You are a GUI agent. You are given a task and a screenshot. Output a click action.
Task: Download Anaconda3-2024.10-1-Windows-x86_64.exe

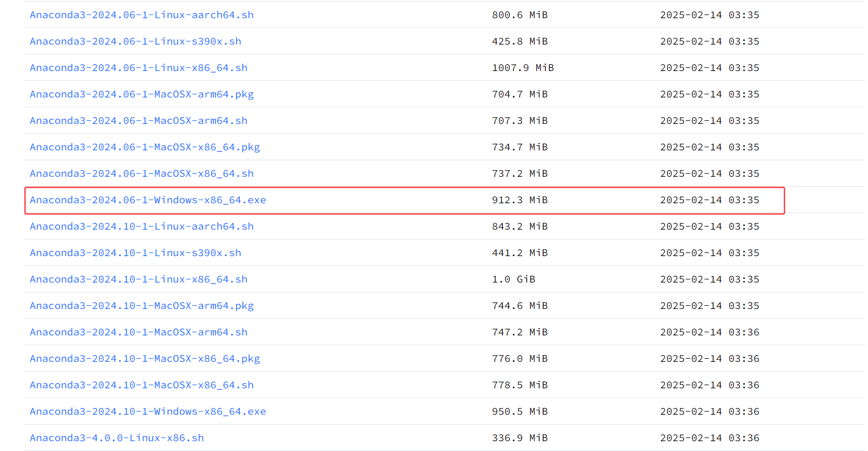click(x=148, y=412)
